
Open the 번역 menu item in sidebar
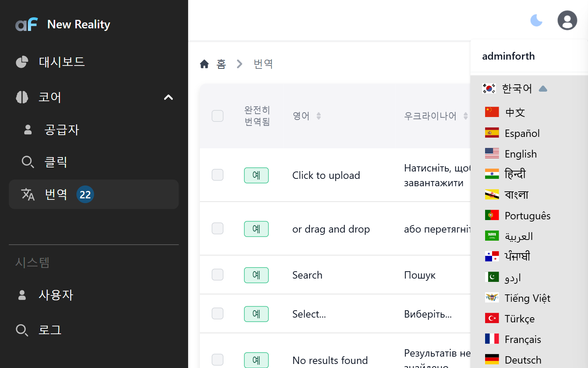pyautogui.click(x=56, y=195)
